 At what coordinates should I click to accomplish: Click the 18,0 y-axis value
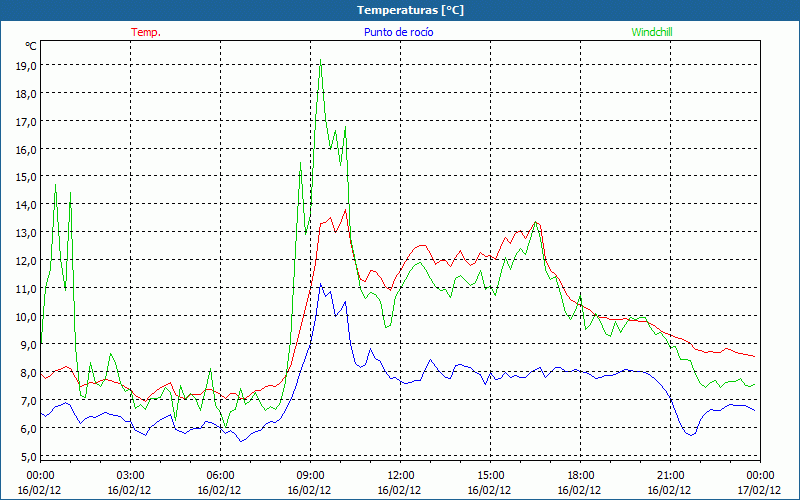tap(27, 93)
